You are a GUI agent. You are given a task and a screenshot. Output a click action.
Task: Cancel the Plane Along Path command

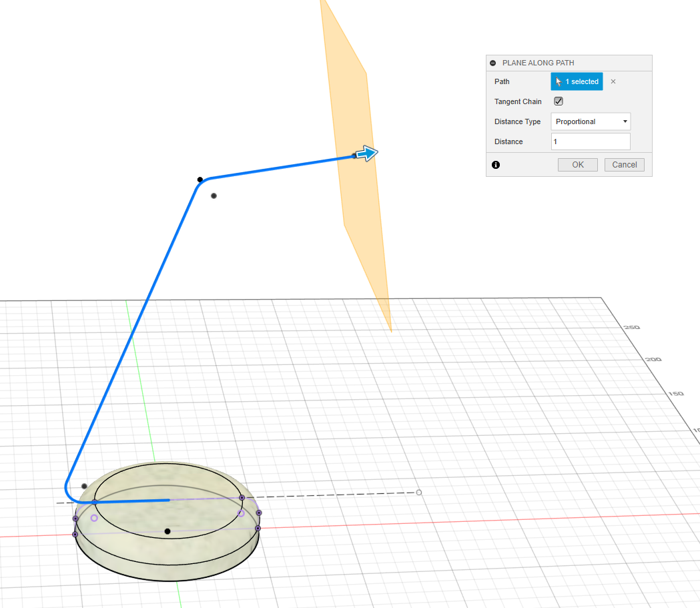tap(624, 165)
